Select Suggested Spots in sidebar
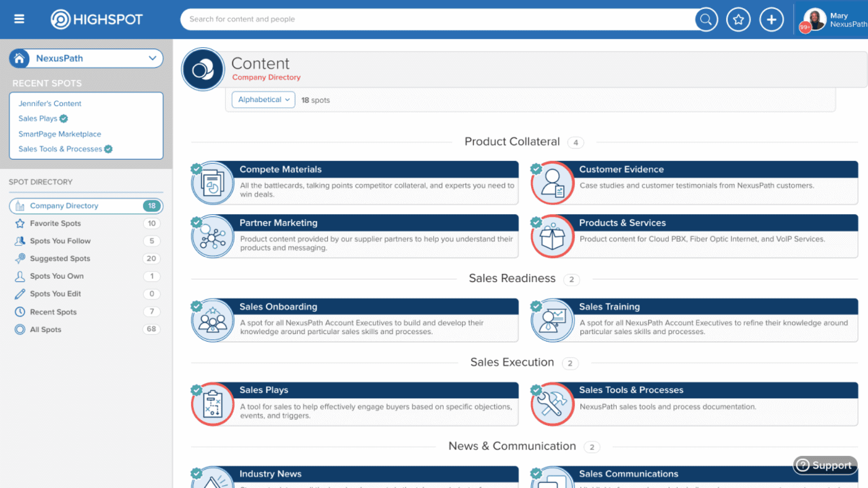This screenshot has height=488, width=868. coord(86,259)
